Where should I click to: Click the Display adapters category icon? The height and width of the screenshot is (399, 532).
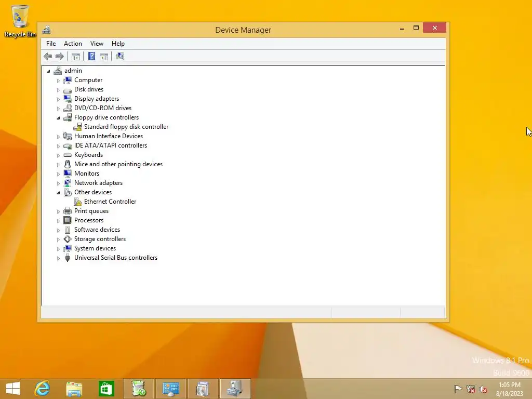coord(68,99)
